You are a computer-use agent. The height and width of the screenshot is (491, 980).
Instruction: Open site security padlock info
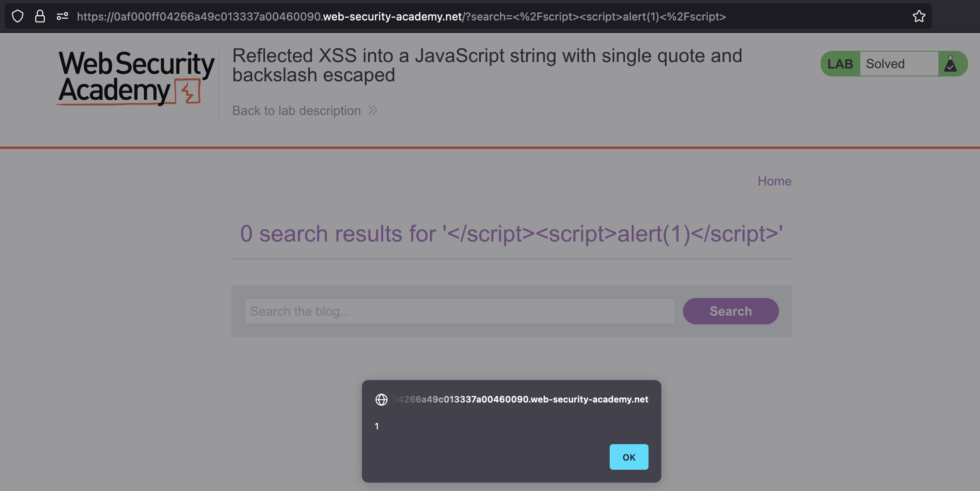pos(40,16)
